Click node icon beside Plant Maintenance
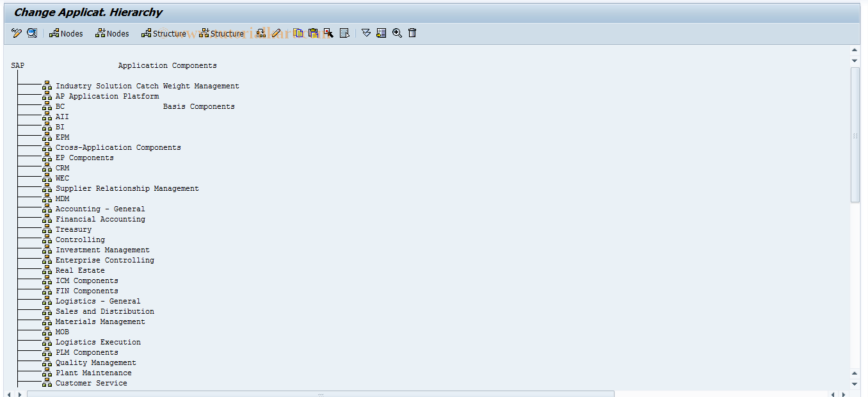 (x=47, y=373)
